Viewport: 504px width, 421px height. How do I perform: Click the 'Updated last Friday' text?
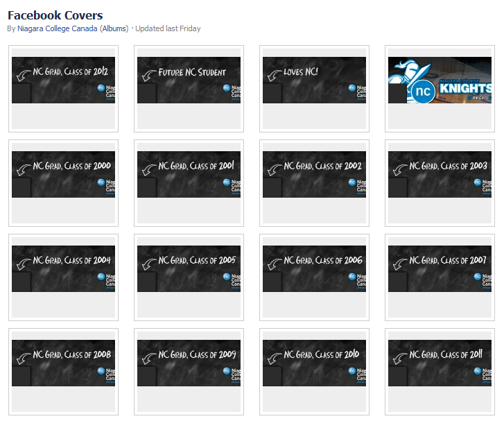pos(168,28)
